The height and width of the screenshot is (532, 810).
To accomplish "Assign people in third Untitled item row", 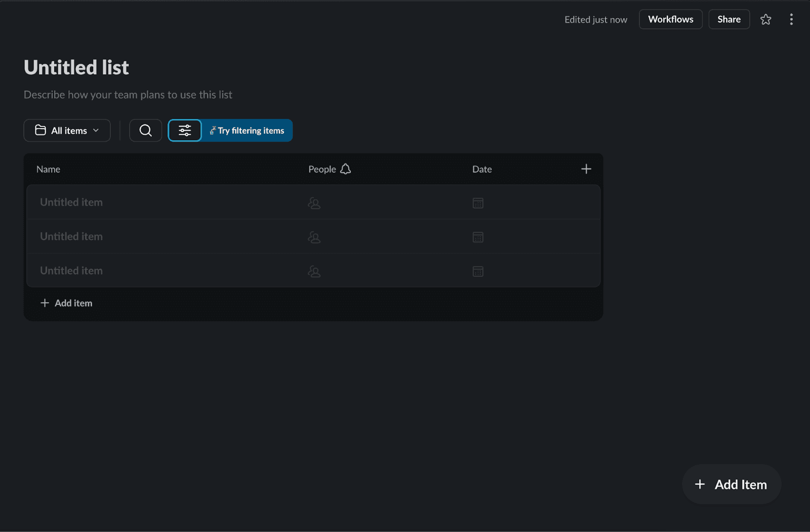I will pos(314,271).
